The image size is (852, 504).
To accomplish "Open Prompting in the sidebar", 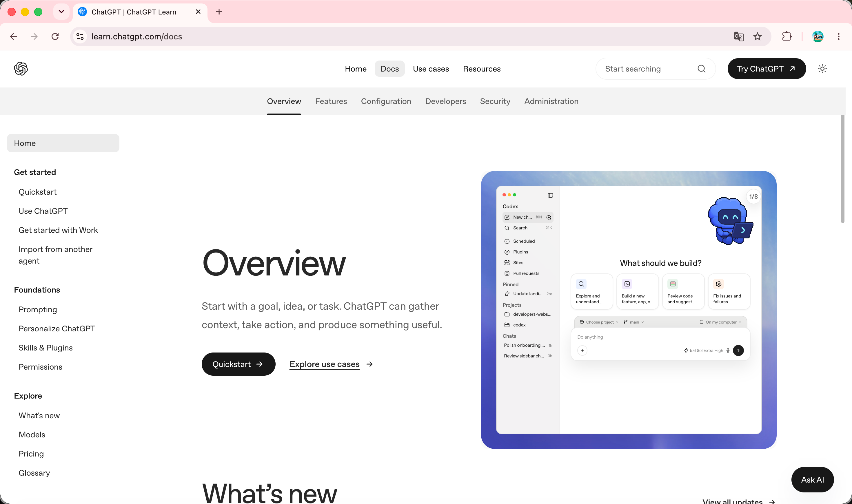I will coord(38,309).
